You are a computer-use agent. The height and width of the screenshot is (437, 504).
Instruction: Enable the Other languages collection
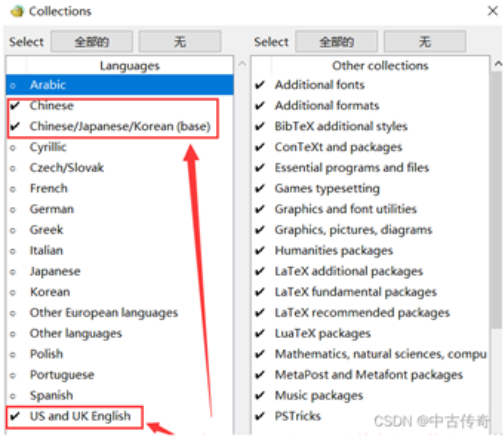pyautogui.click(x=120, y=333)
